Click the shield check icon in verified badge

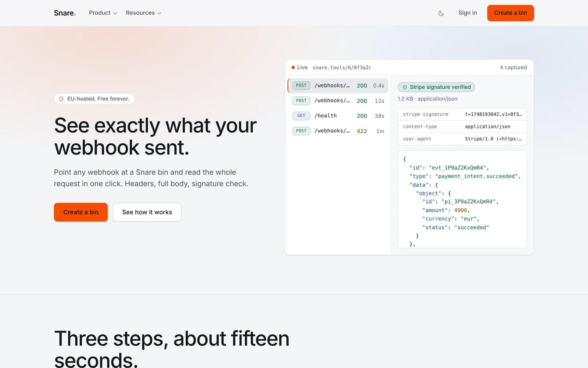[405, 87]
